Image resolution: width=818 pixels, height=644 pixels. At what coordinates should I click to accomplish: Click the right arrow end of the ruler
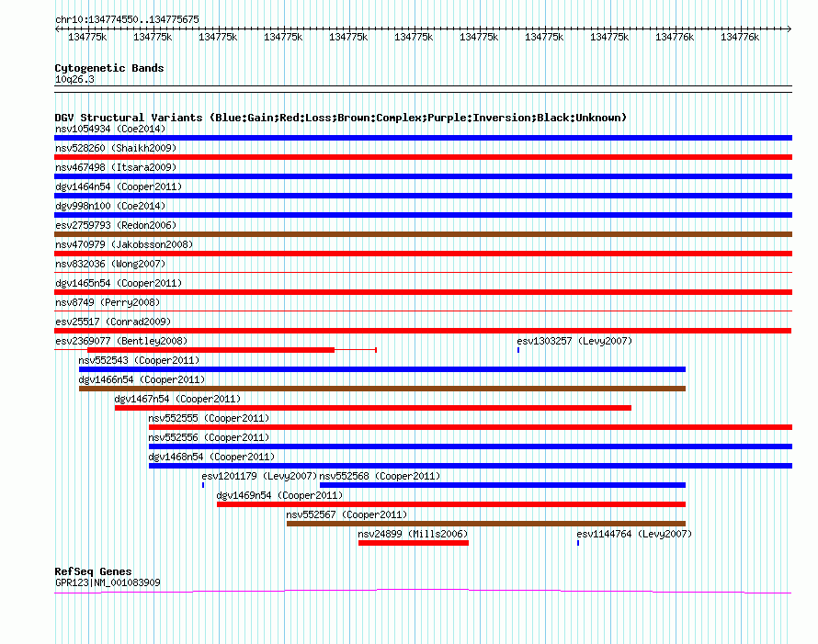point(790,28)
